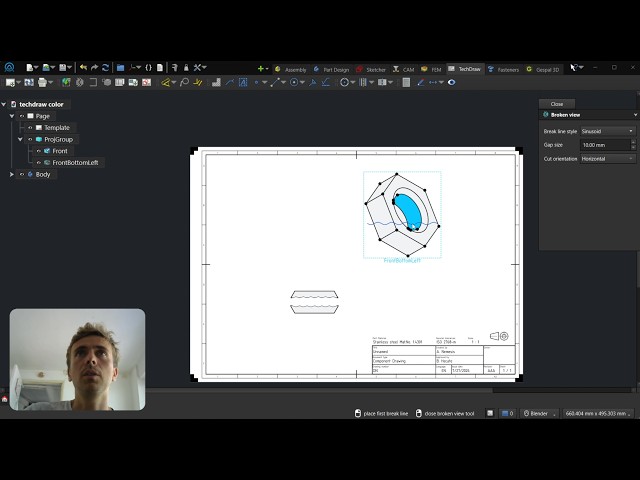Click the Insert view globe icon
This screenshot has width=640, height=480.
[x=66, y=82]
